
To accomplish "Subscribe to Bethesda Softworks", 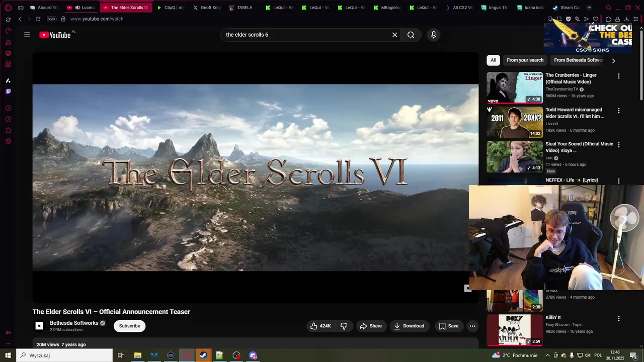I will (x=129, y=326).
